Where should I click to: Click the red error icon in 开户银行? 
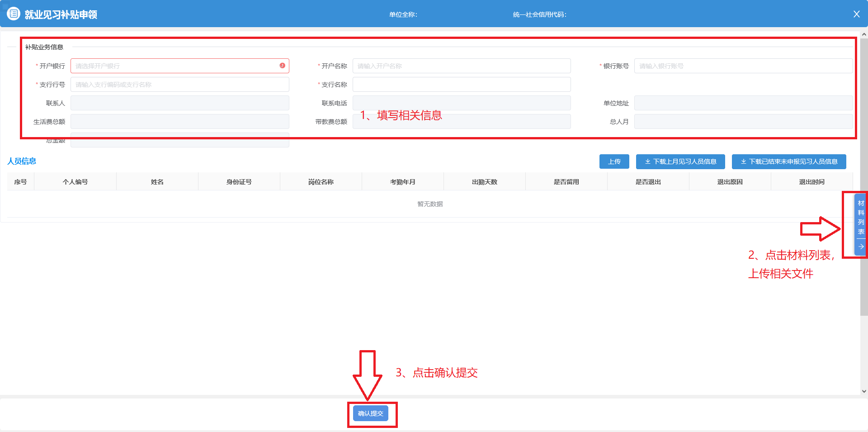[x=282, y=66]
